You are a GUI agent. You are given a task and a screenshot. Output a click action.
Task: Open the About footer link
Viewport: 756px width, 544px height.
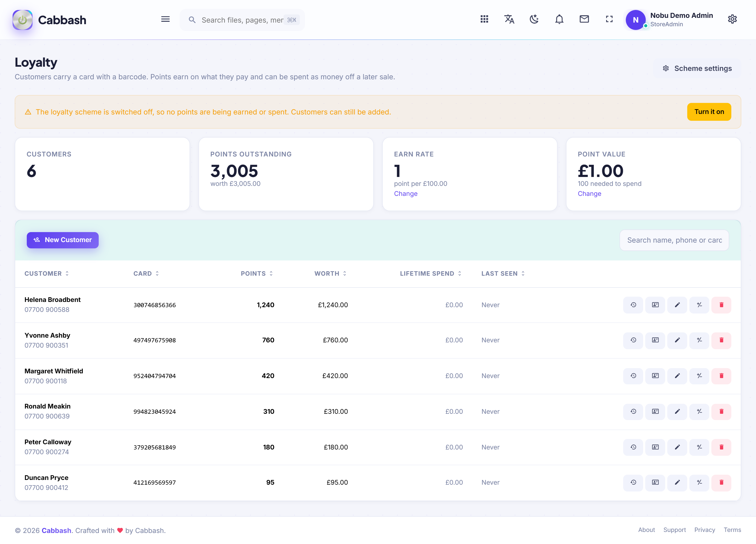click(646, 530)
